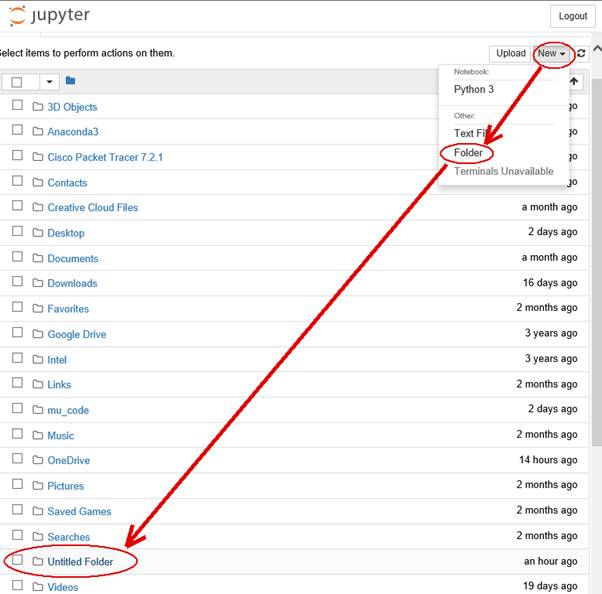Click the folder icon beside Google Drive
The height and width of the screenshot is (594, 602).
38,334
